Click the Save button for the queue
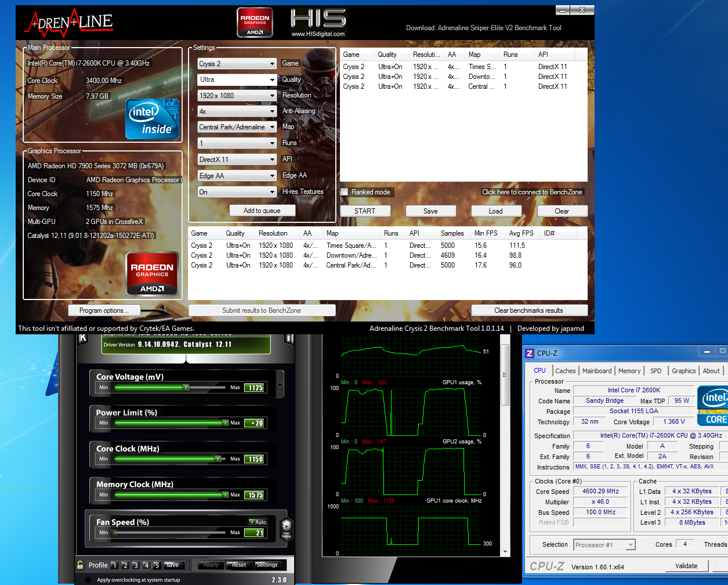This screenshot has height=585, width=728. point(430,211)
